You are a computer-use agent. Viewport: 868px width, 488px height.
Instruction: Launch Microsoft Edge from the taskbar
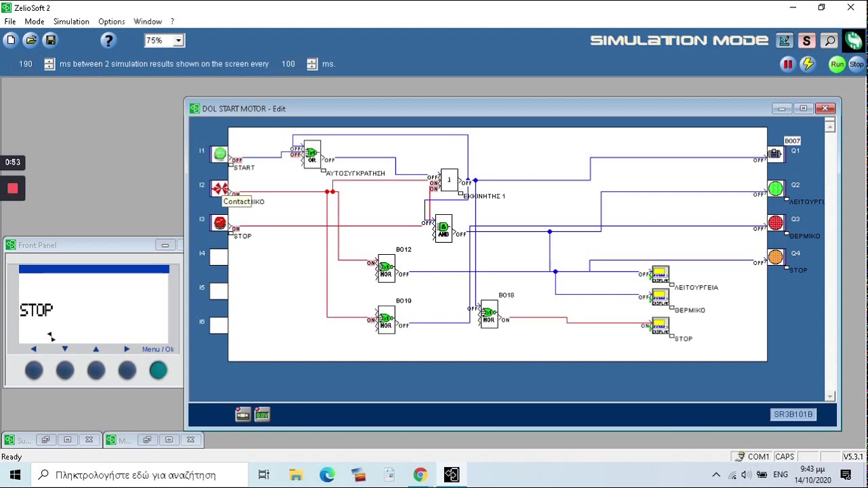[327, 475]
